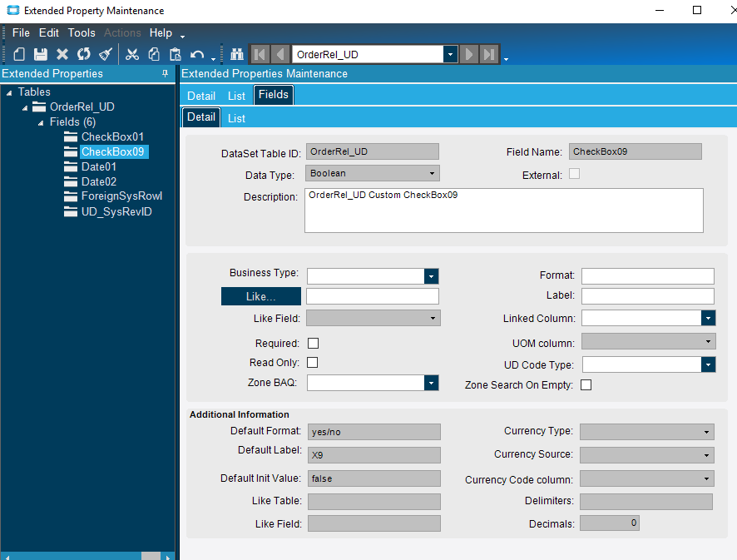Maximize the Extended Property Maintenance window
Screen dimensions: 737x560
click(697, 10)
